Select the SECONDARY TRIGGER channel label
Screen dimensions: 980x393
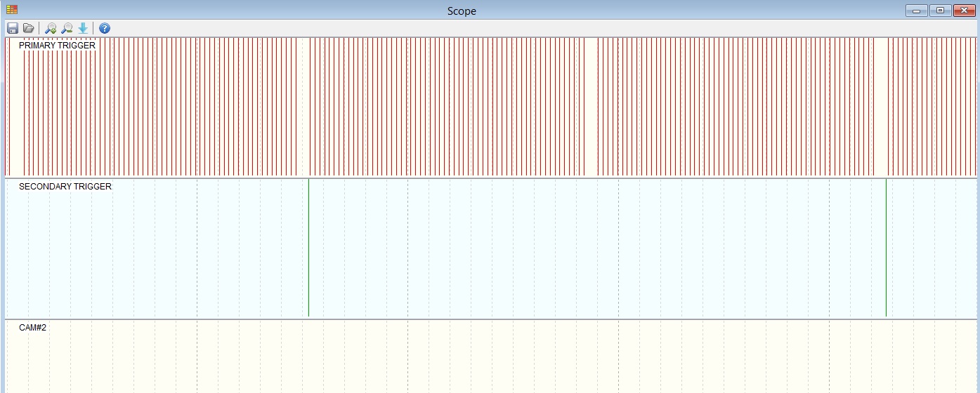point(65,187)
